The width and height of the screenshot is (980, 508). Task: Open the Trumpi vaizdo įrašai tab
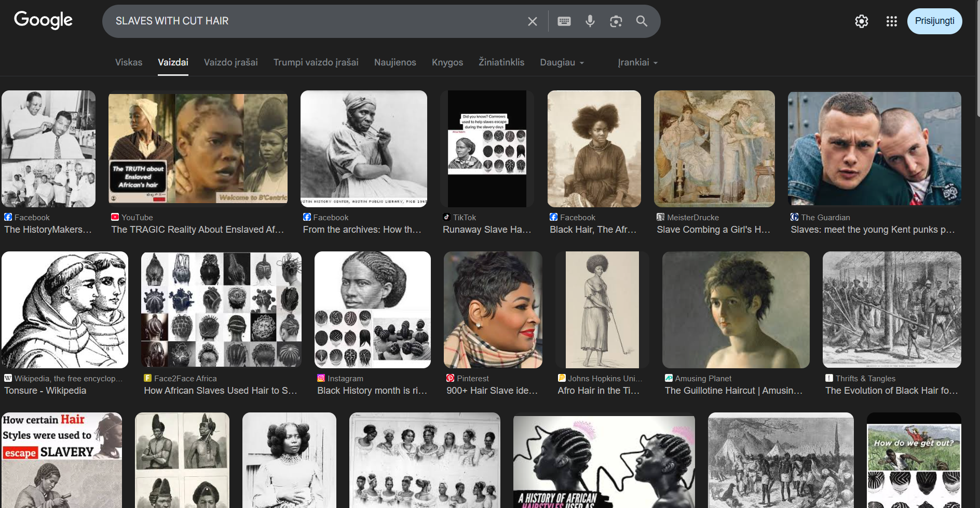point(316,62)
